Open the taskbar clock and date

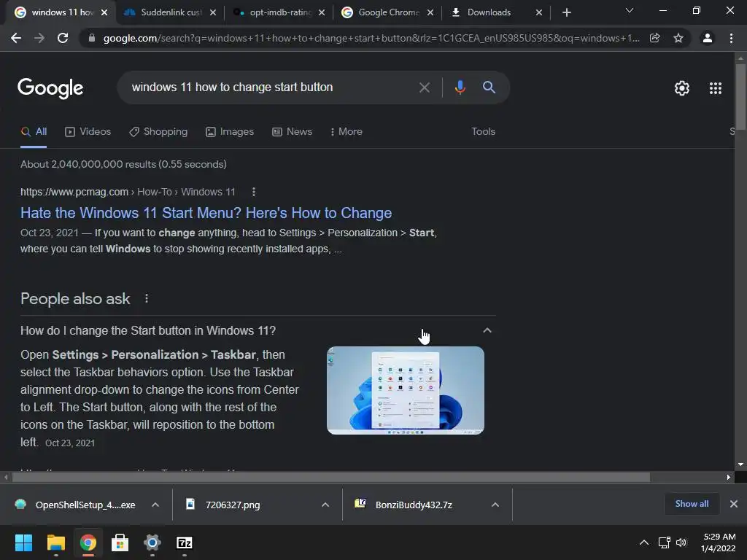(719, 542)
